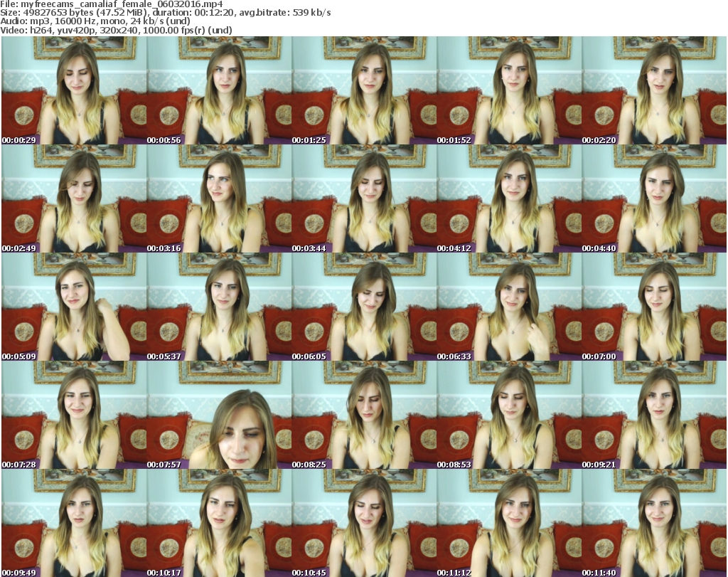Image resolution: width=728 pixels, height=577 pixels.
Task: Click the thumbnail stamped 00:07:00
Action: coord(654,307)
